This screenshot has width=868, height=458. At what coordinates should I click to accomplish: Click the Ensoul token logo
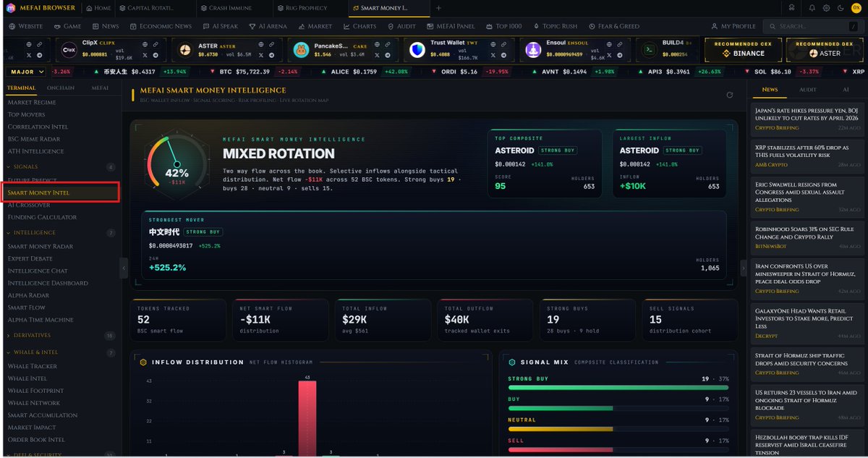pyautogui.click(x=534, y=50)
